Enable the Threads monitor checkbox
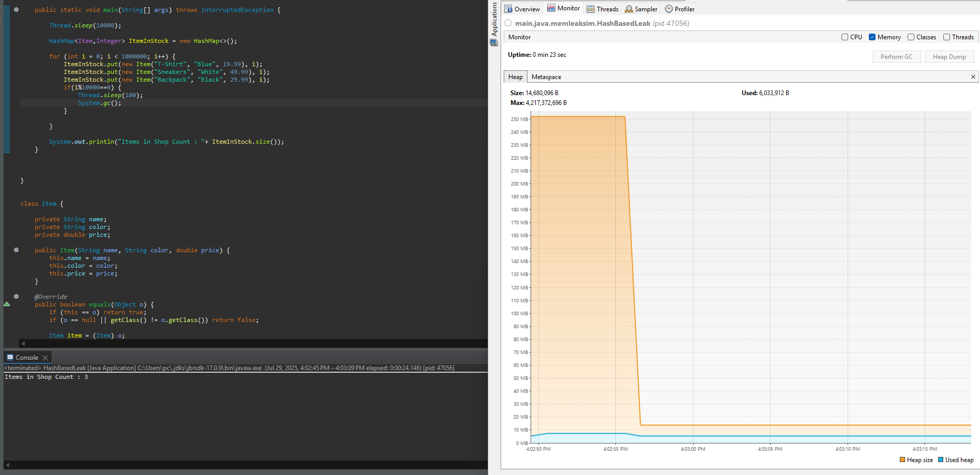Viewport: 980px width, 475px height. tap(946, 37)
